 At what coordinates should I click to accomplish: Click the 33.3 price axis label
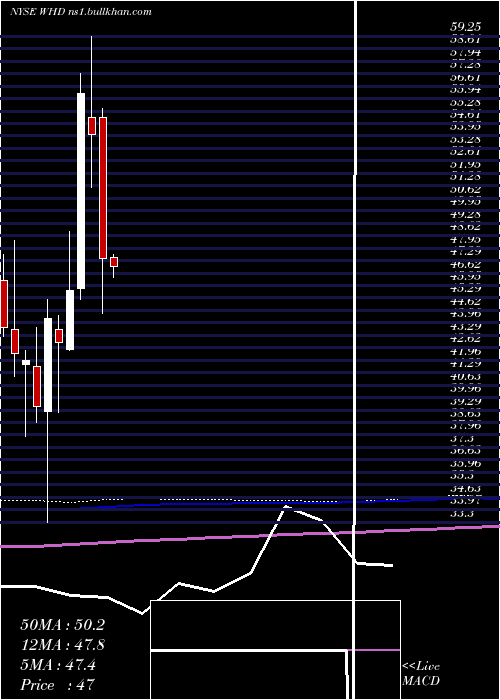click(462, 514)
